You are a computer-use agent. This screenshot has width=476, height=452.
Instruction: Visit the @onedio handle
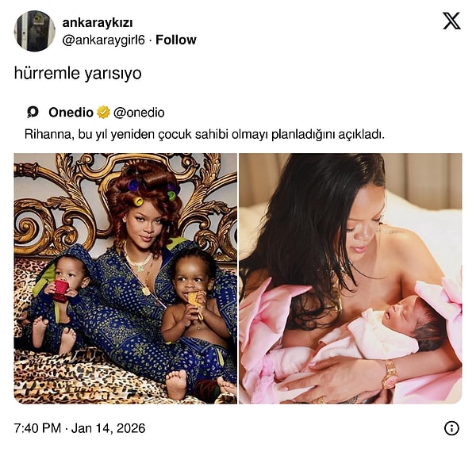pos(139,113)
